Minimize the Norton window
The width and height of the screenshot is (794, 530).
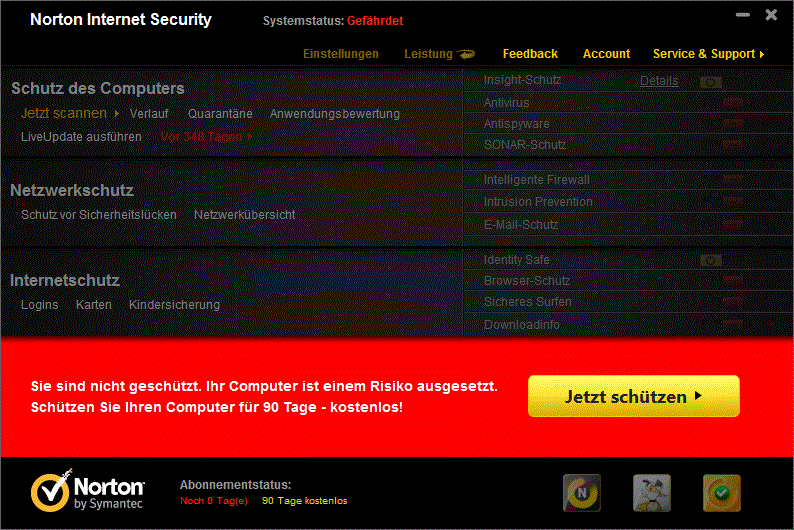(x=743, y=15)
